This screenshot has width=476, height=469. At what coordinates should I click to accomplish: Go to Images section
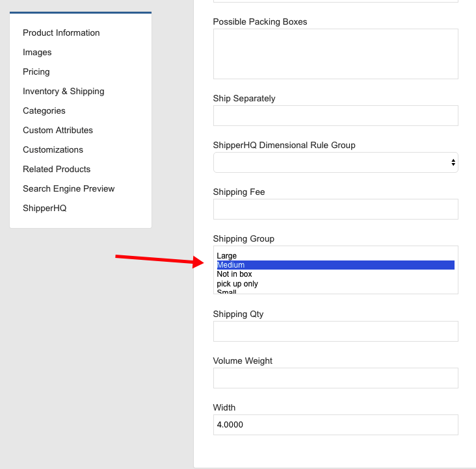(x=37, y=53)
